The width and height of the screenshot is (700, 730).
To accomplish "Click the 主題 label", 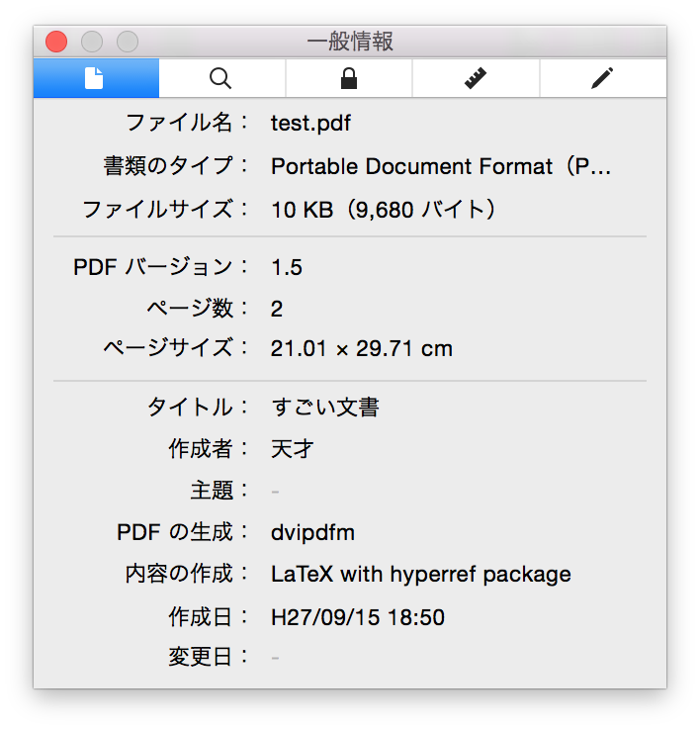I will [x=219, y=491].
